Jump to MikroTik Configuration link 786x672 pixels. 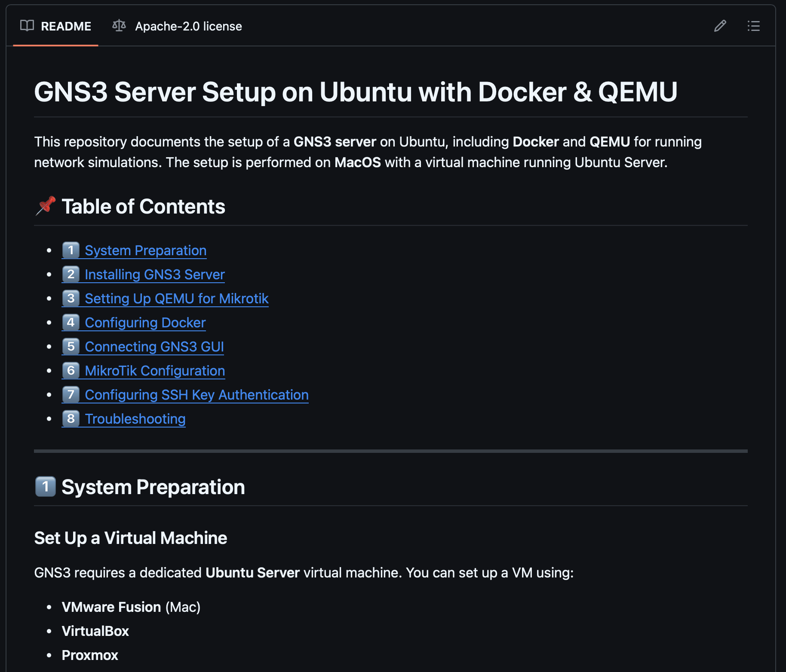(143, 371)
